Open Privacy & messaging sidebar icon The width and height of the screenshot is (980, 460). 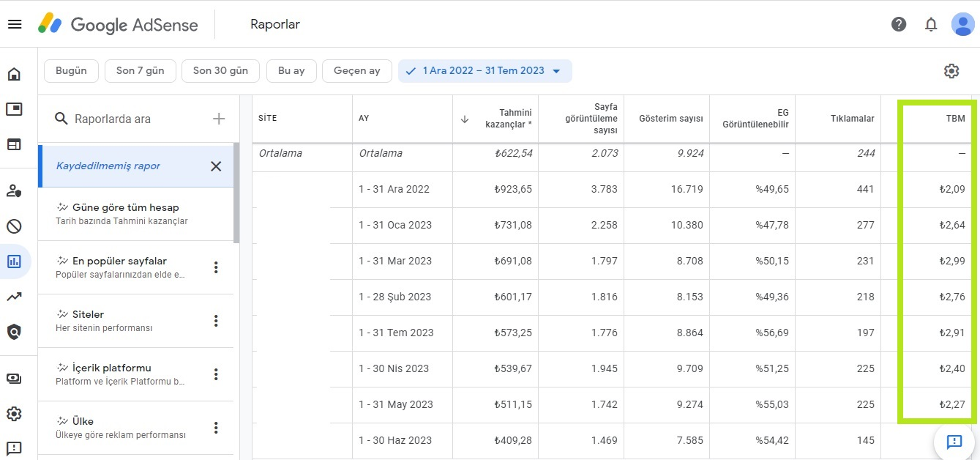14,191
